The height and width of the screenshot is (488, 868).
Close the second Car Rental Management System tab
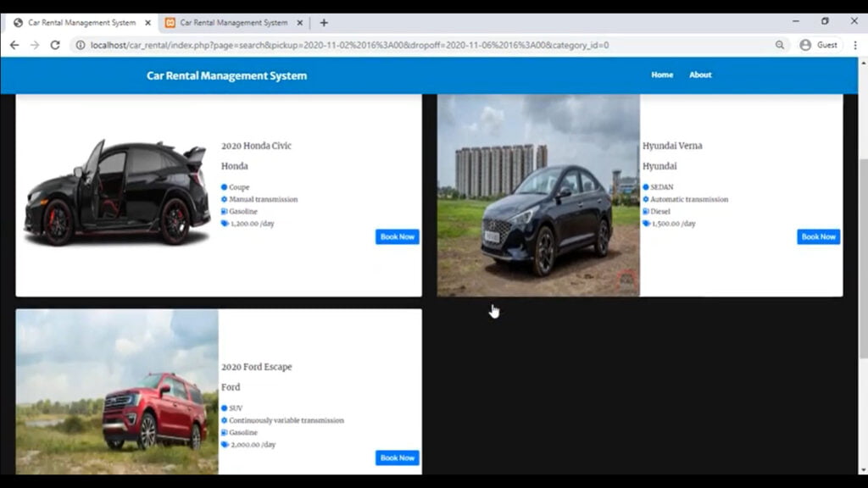tap(299, 23)
